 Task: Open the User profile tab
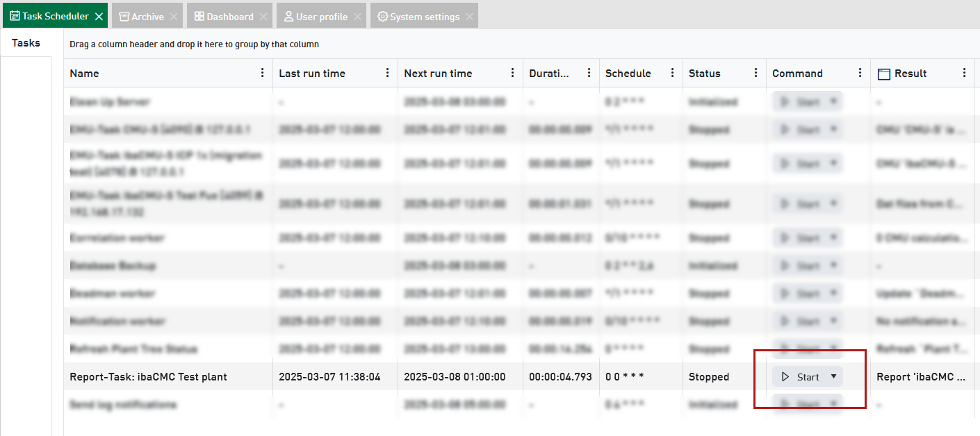point(315,16)
